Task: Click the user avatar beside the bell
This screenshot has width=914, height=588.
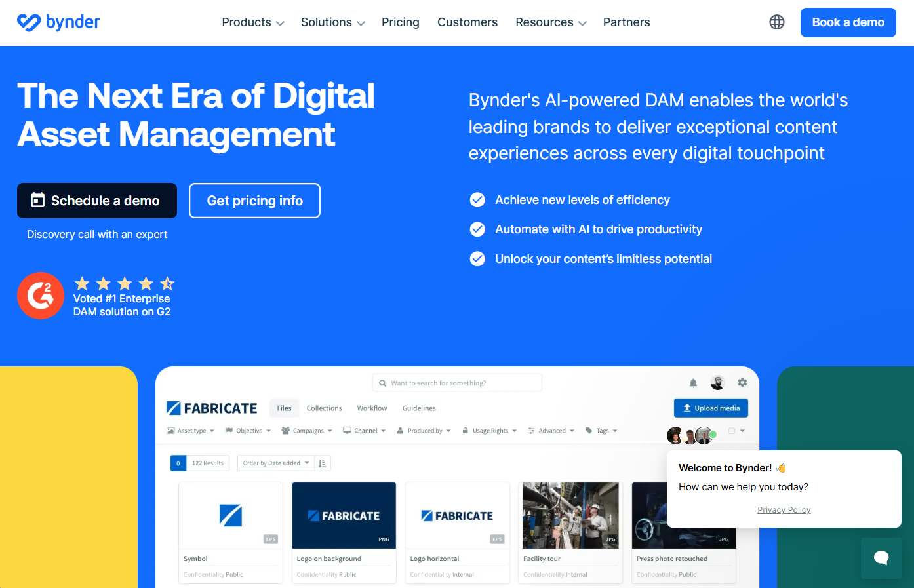Action: (x=718, y=383)
